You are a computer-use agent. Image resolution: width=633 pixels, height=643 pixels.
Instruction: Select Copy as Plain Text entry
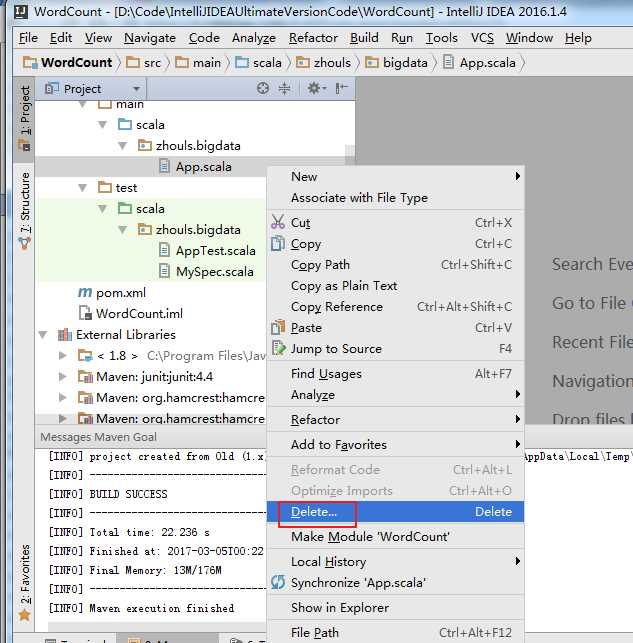(x=396, y=285)
